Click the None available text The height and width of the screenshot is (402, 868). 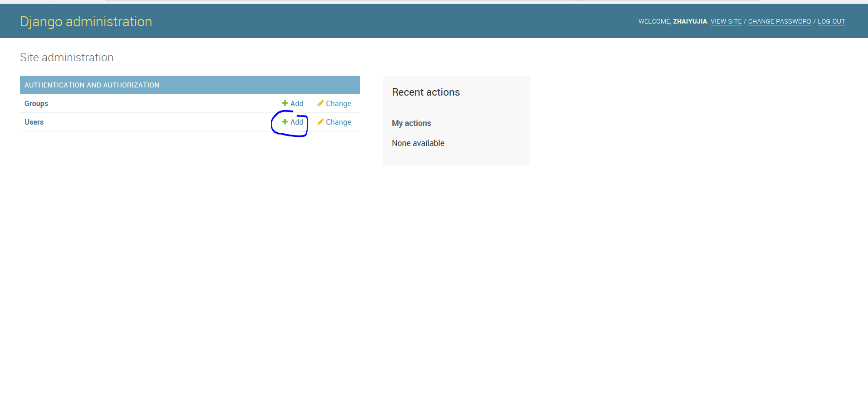coord(418,143)
